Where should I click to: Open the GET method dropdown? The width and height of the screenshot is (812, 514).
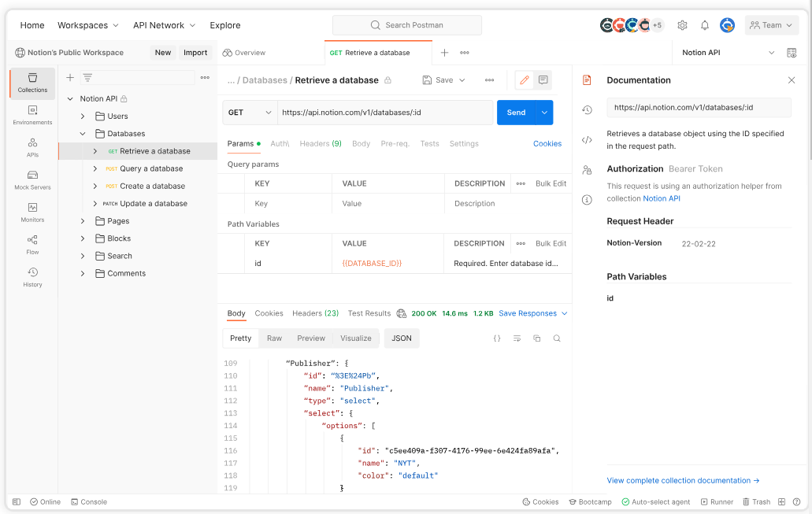point(250,113)
